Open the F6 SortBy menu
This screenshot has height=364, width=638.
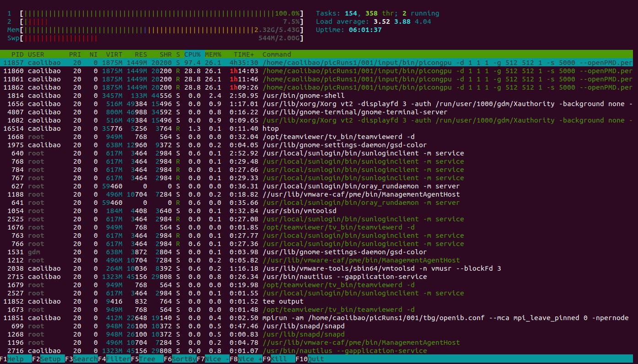180,359
